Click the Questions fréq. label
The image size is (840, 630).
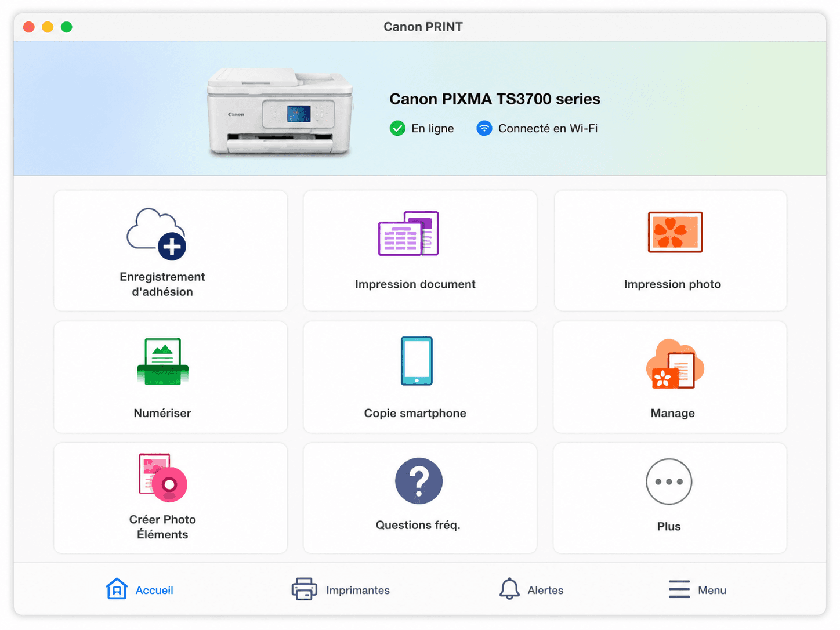(418, 525)
